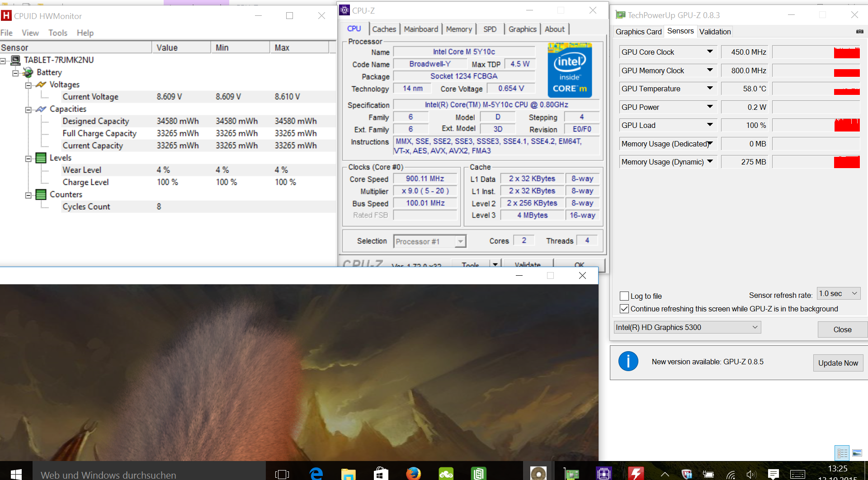This screenshot has height=480, width=868.
Task: Open the Processor #1 selection dropdown
Action: (429, 241)
